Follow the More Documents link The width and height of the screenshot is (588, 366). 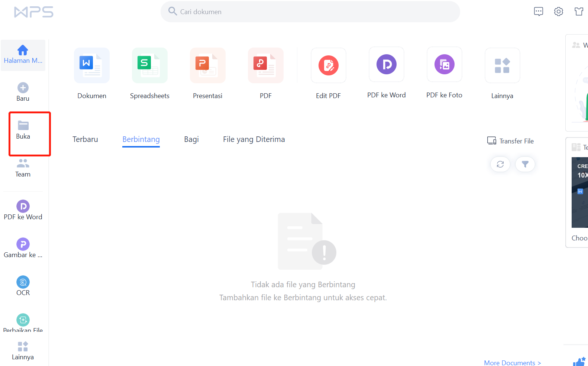pyautogui.click(x=512, y=363)
